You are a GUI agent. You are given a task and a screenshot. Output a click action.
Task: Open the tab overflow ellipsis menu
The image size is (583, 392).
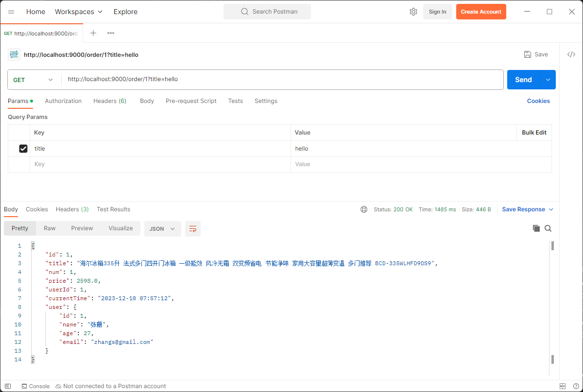click(111, 33)
